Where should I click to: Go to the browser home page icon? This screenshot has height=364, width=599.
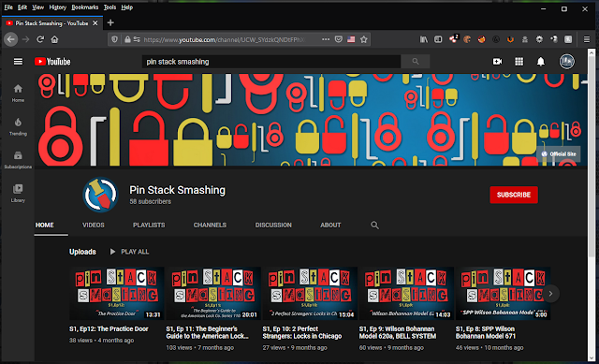click(54, 39)
